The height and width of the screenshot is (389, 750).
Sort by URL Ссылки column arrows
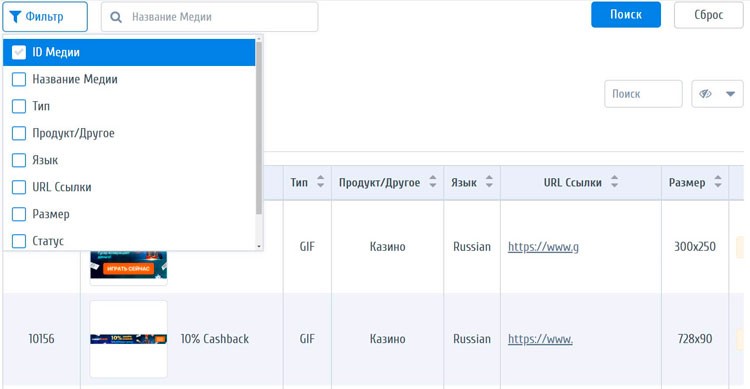(615, 182)
